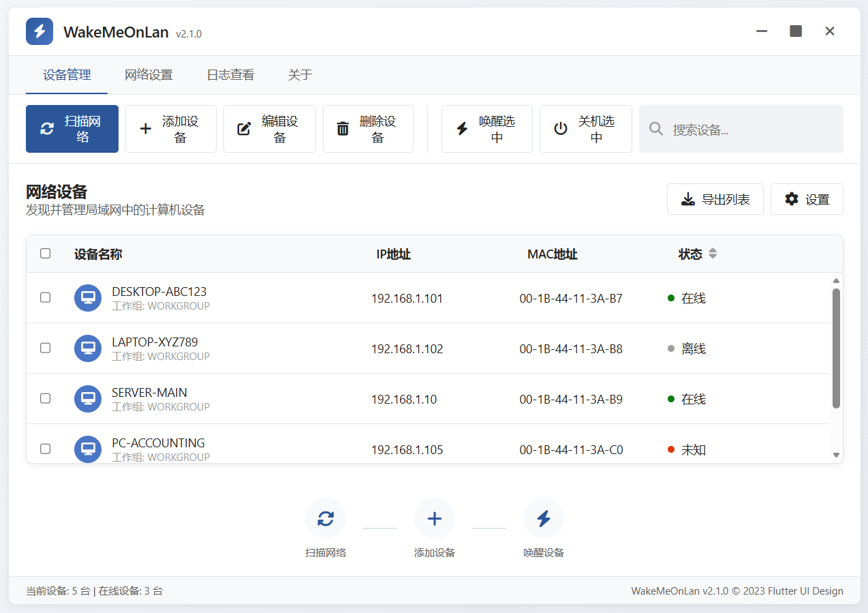868x613 pixels.
Task: Click the download icon on 导出列表
Action: [x=688, y=199]
